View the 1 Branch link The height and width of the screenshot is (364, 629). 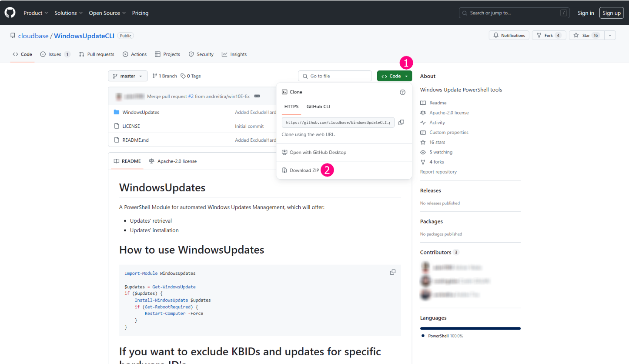click(165, 76)
